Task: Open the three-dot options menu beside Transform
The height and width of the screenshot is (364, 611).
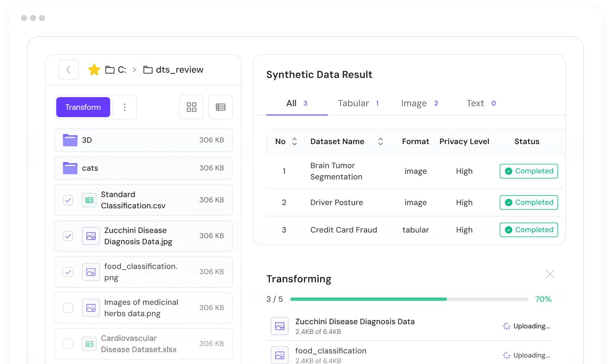Action: (124, 107)
